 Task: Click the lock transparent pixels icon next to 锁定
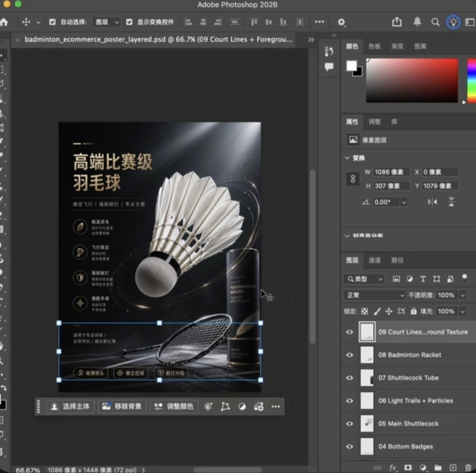coord(364,312)
